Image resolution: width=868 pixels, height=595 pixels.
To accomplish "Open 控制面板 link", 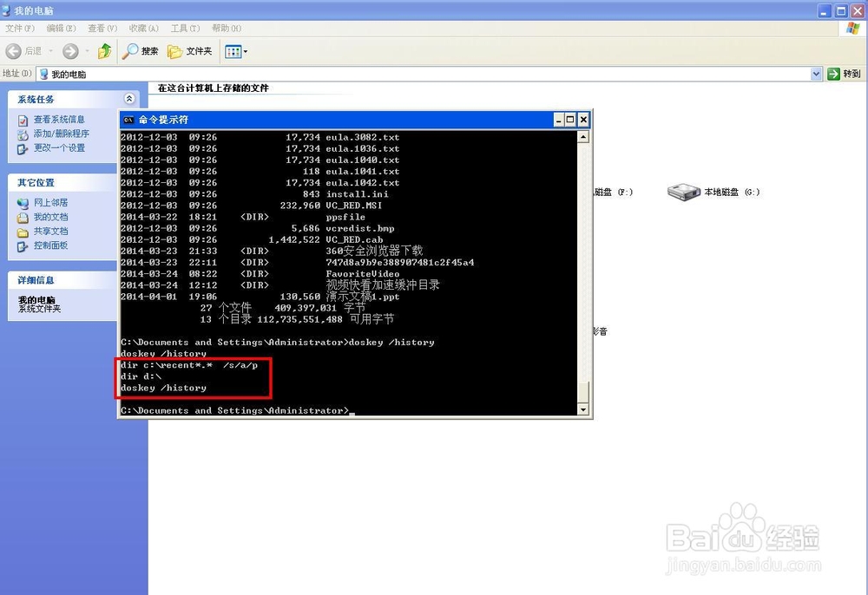I will click(x=51, y=245).
